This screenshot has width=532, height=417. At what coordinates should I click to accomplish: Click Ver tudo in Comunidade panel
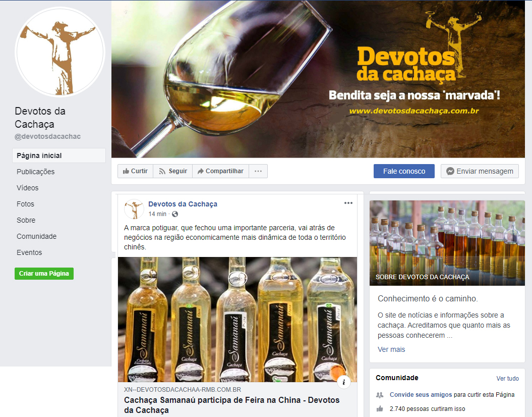(x=508, y=378)
